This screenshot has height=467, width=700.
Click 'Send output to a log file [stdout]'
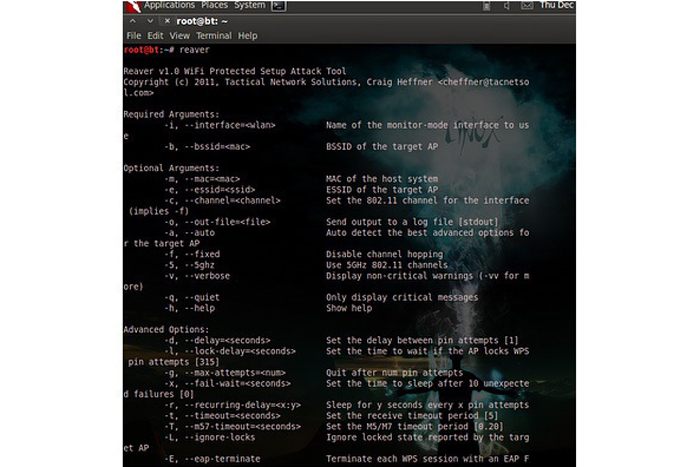[412, 222]
